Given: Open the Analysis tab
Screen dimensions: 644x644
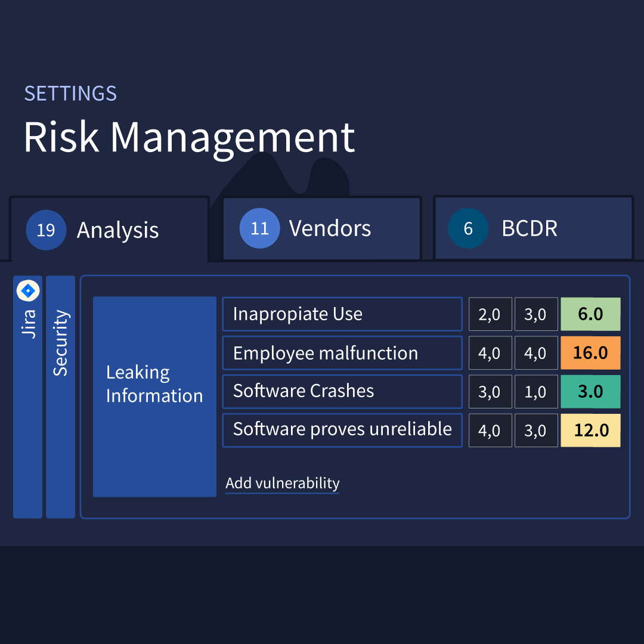Looking at the screenshot, I should pyautogui.click(x=109, y=229).
